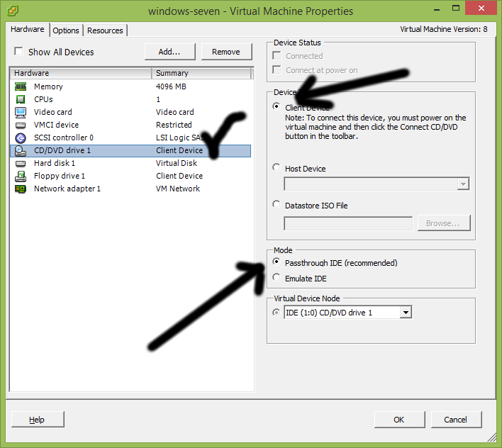Select the Hard disk 1 row label
This screenshot has width=502, height=448.
pos(55,163)
